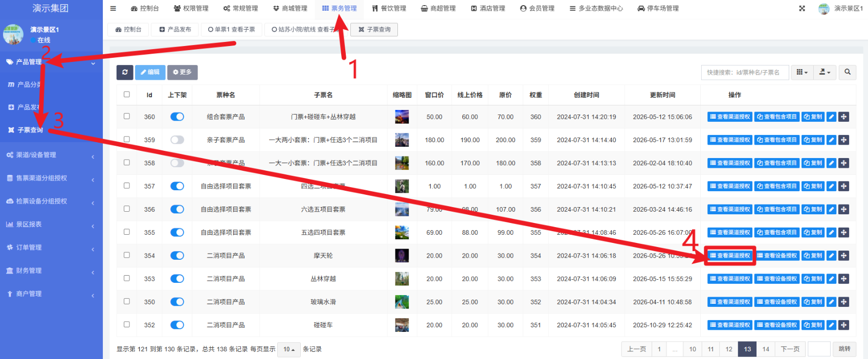Expand 财务管理 sidebar menu
This screenshot has height=359, width=868.
(x=51, y=271)
